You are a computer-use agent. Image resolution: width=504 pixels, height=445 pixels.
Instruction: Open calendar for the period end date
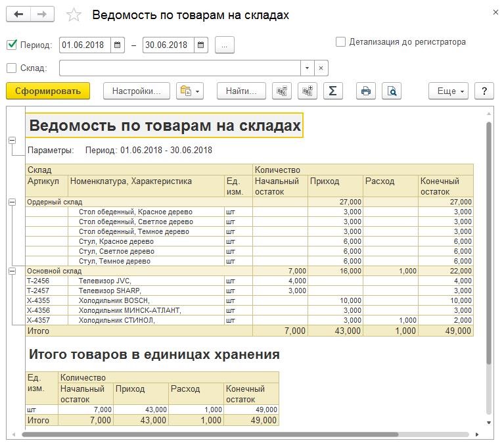tap(201, 45)
